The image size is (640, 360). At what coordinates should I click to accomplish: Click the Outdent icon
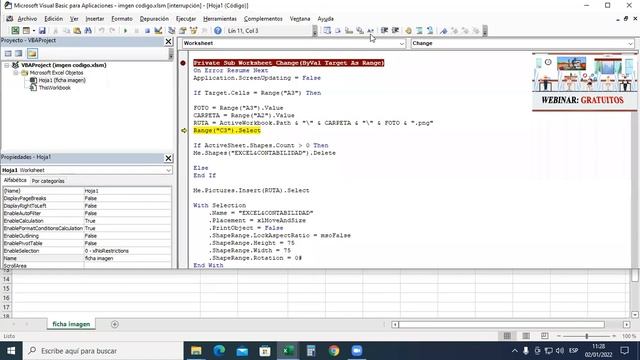click(x=395, y=31)
